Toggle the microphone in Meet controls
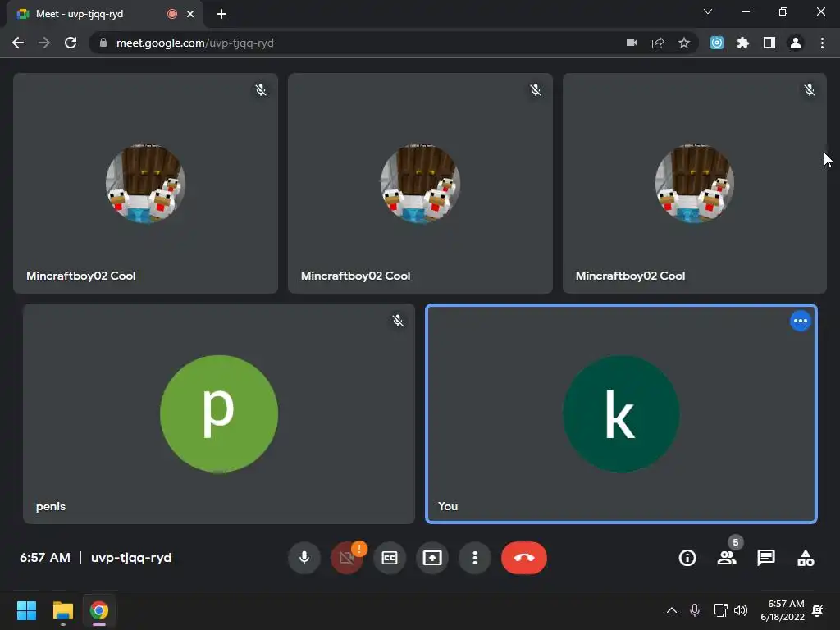The image size is (840, 630). click(304, 558)
